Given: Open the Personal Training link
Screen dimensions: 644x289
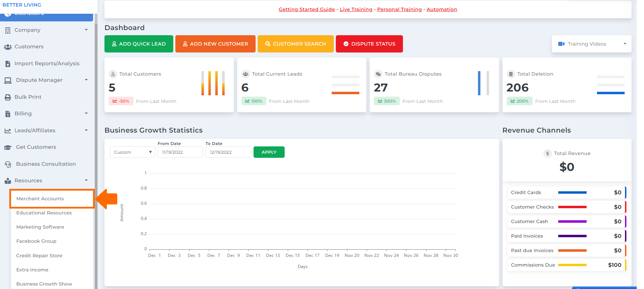Looking at the screenshot, I should [x=399, y=9].
